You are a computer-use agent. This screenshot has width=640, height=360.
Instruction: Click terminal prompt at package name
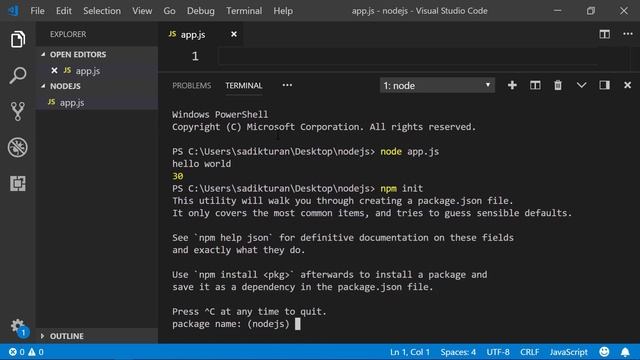[x=298, y=324]
